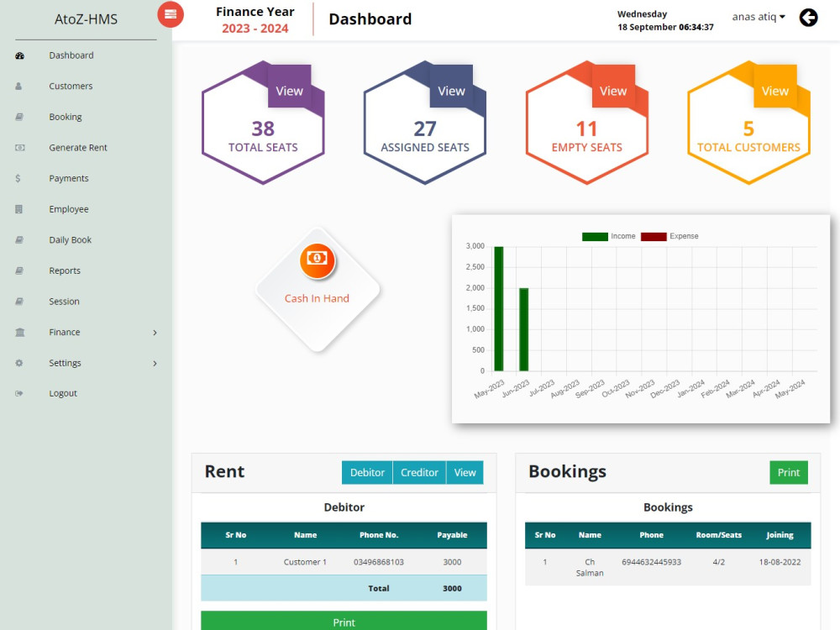840x630 pixels.
Task: Click the Cash In Hand label
Action: pyautogui.click(x=317, y=298)
